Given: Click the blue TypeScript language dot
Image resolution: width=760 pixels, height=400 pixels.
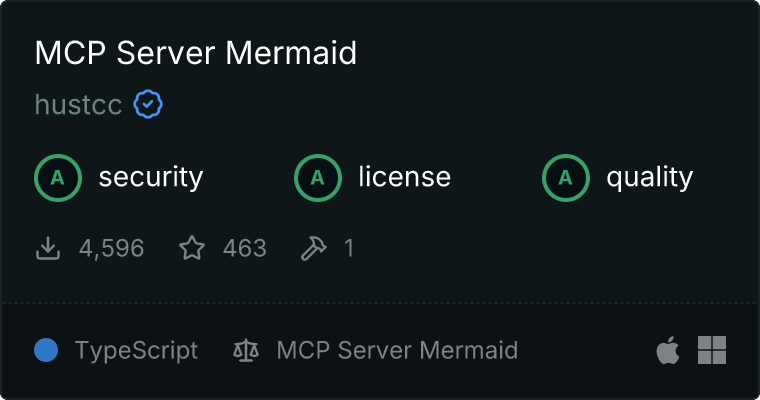Looking at the screenshot, I should 46,350.
